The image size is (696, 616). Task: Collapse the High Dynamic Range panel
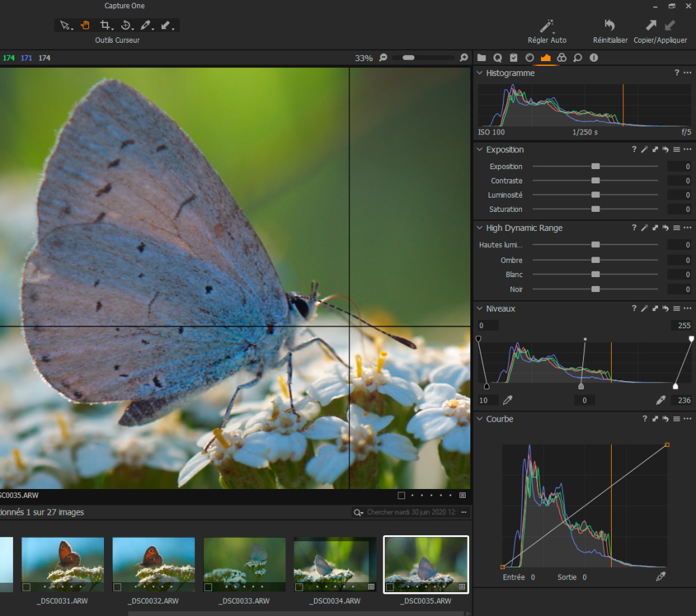click(479, 228)
